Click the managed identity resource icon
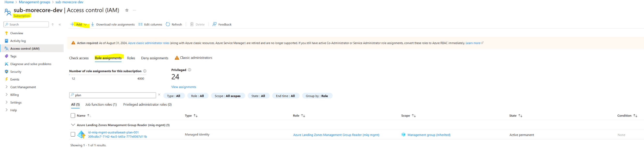 81,134
